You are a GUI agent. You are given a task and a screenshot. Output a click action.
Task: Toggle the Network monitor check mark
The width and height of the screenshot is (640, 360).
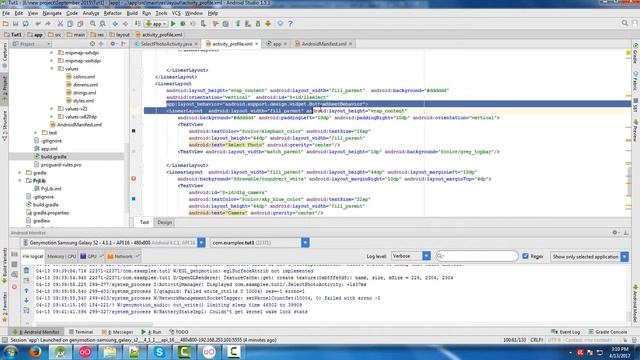[x=138, y=256]
